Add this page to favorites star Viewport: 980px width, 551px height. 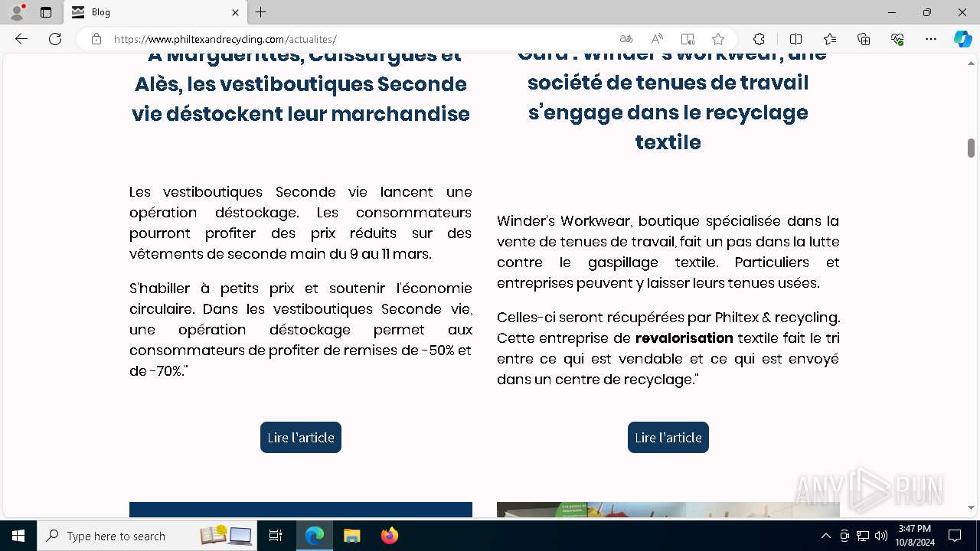[718, 39]
